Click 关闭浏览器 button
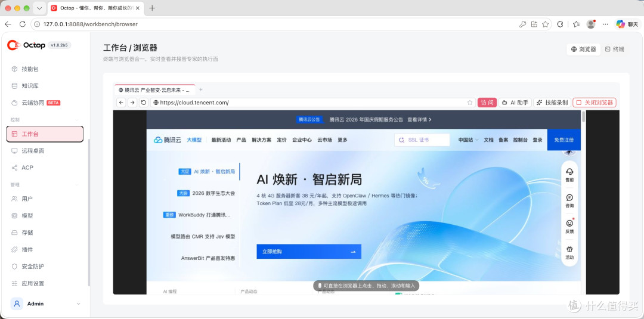This screenshot has width=644, height=319. 595,103
